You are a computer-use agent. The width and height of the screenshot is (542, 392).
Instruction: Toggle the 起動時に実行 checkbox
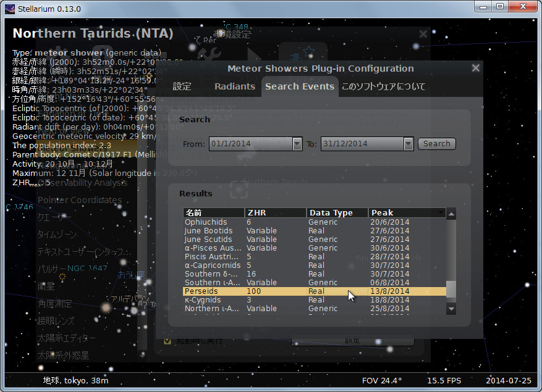[x=167, y=341]
